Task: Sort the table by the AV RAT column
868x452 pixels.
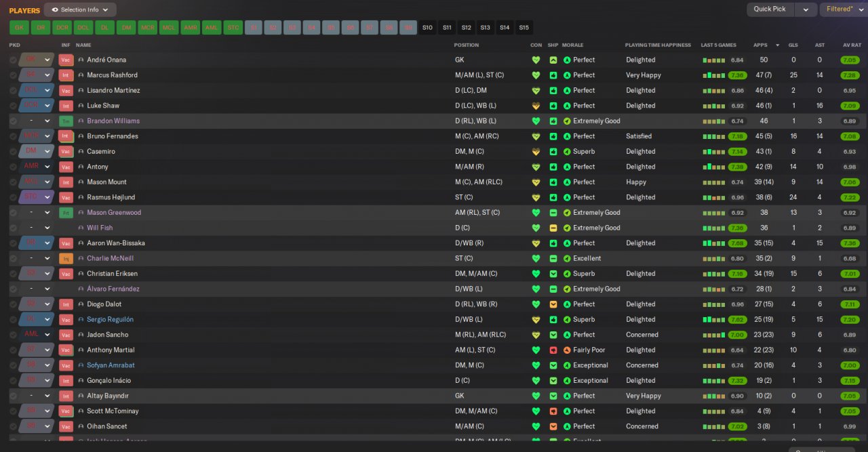Action: coord(852,45)
